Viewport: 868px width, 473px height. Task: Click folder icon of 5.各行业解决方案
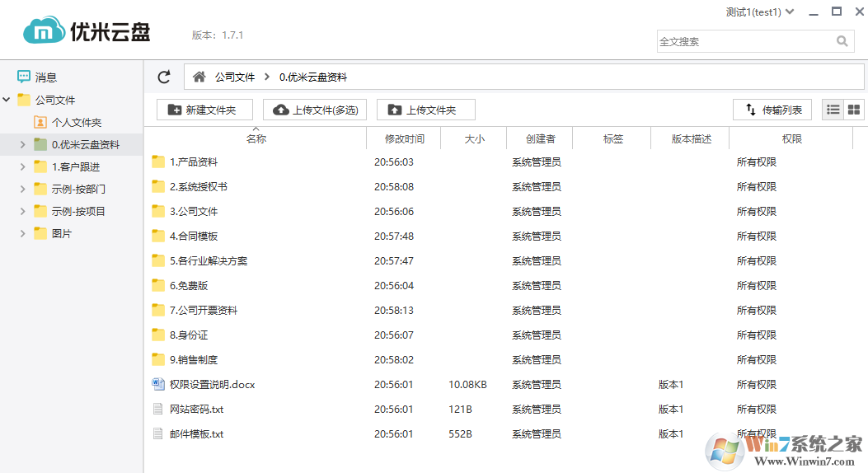point(158,260)
